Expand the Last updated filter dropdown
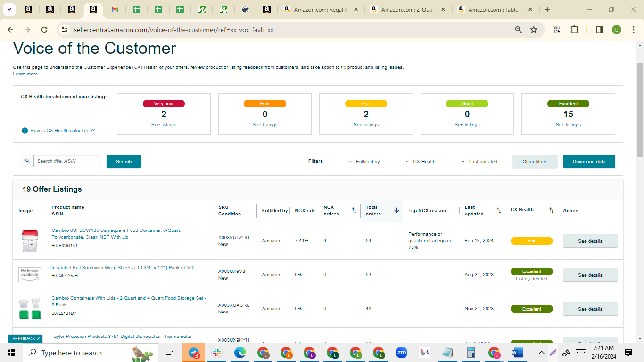This screenshot has height=362, width=644. (x=479, y=161)
